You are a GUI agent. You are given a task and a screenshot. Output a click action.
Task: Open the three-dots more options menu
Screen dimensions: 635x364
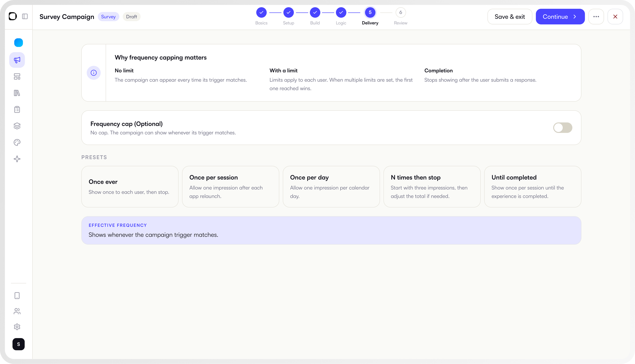(x=596, y=17)
